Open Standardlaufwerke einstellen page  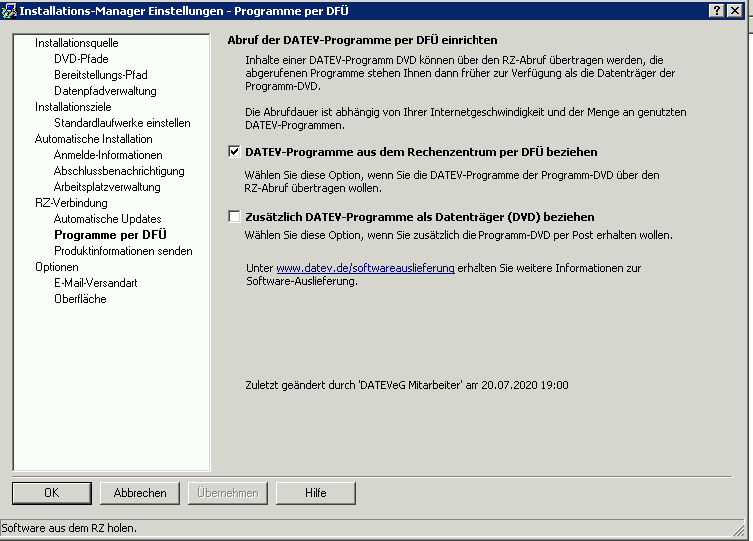[122, 123]
